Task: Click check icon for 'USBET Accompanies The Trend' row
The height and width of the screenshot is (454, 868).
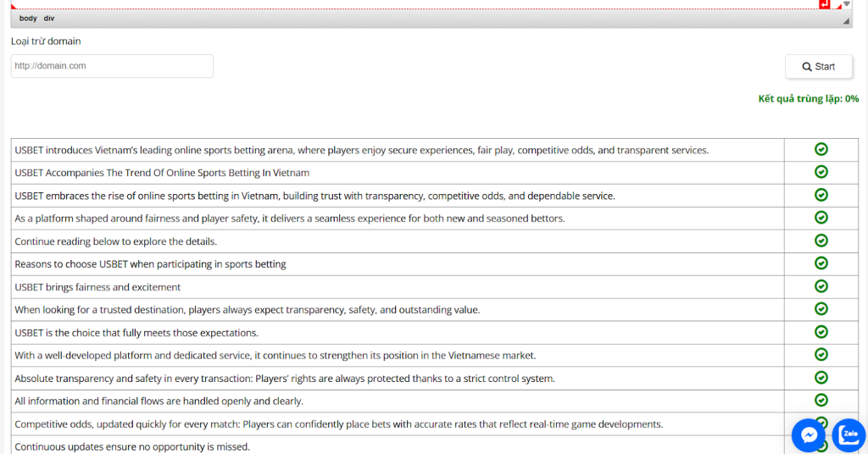Action: (x=821, y=172)
